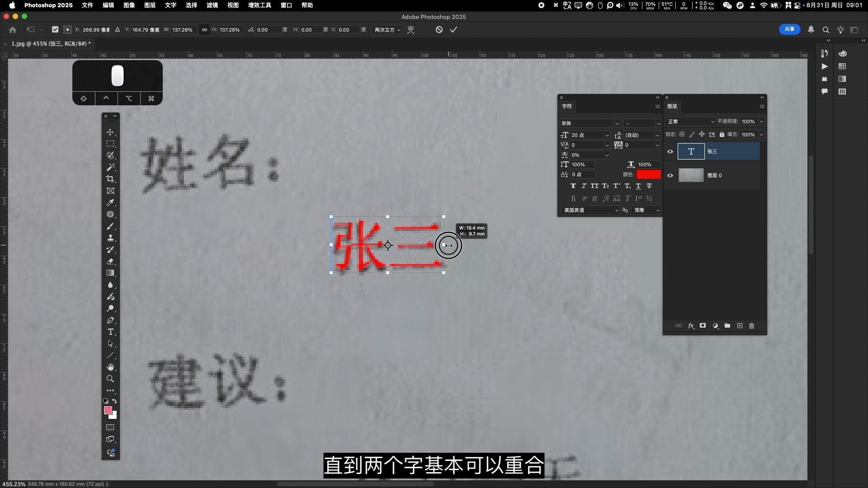Screen dimensions: 868x488
Task: Commit transform with checkmark icon
Action: 453,30
